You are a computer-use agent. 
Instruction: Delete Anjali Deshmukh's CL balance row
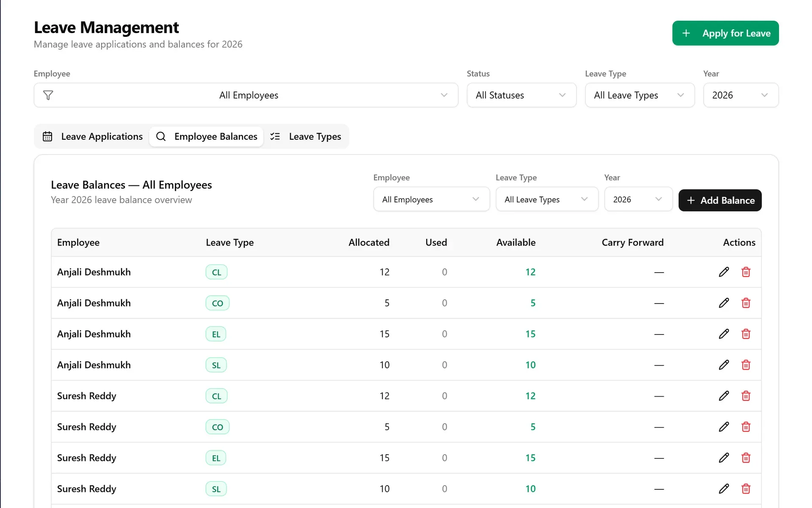pos(746,272)
